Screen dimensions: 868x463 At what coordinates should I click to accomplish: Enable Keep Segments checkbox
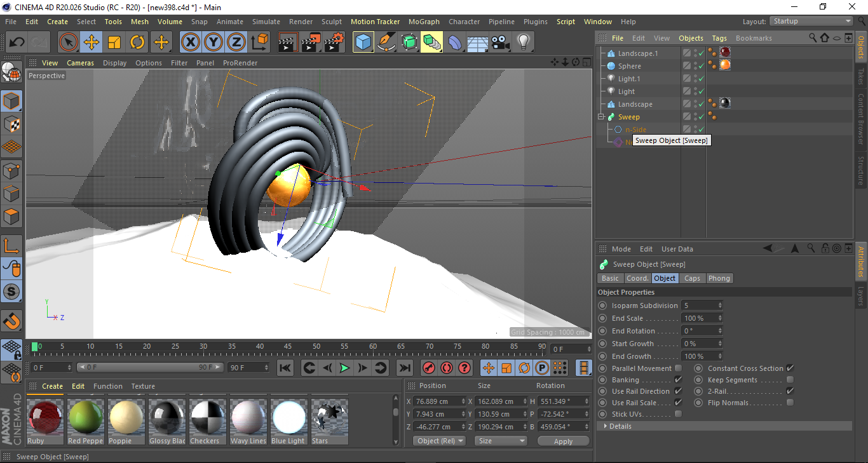click(x=790, y=380)
